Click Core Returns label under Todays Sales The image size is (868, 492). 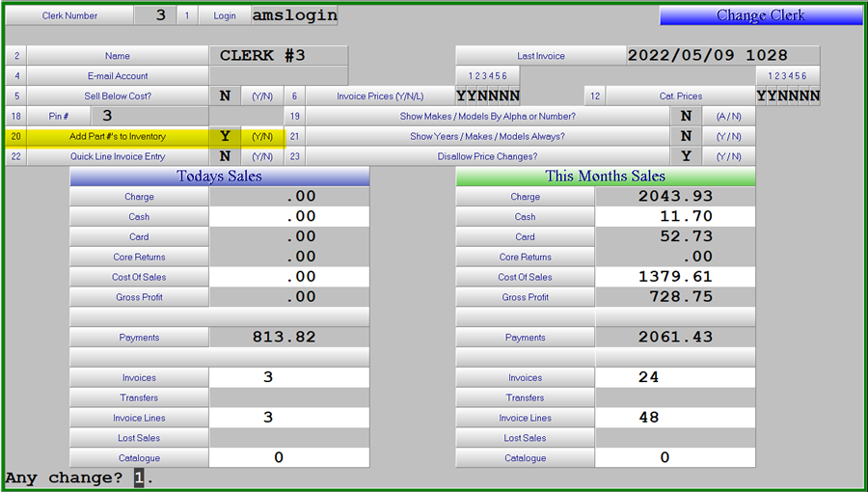(x=139, y=257)
